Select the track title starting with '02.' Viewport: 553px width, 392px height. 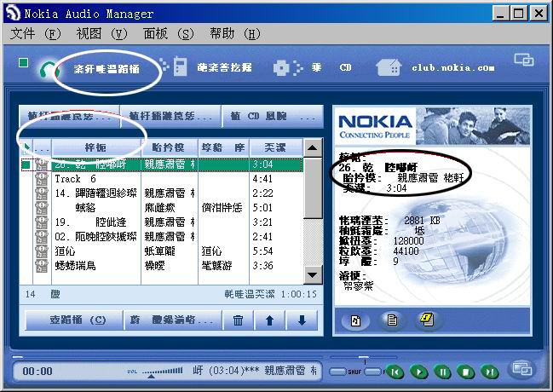pos(95,237)
